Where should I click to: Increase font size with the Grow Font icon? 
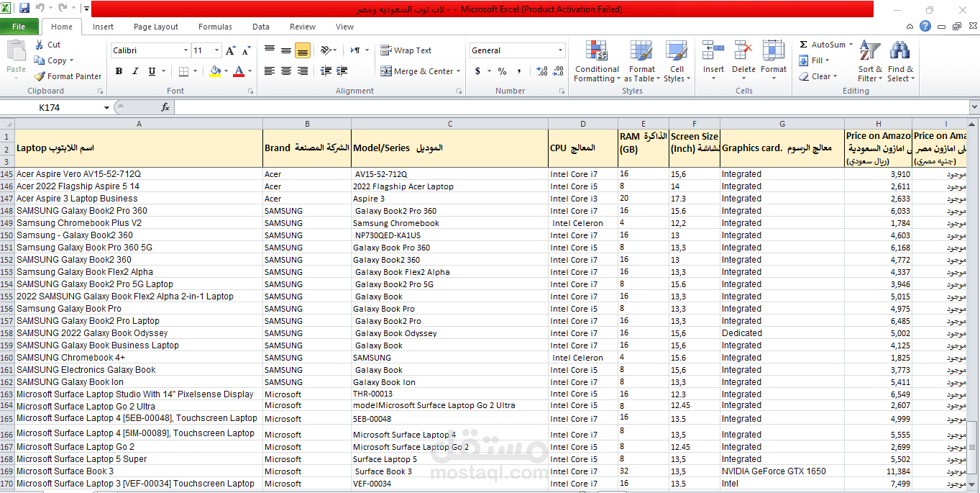pyautogui.click(x=230, y=50)
